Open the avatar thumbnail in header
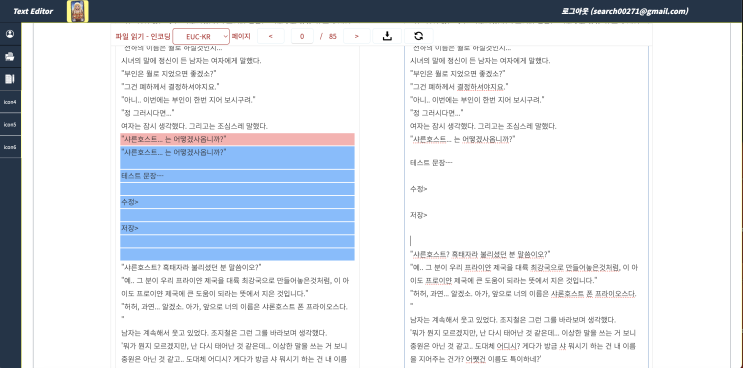 [77, 11]
